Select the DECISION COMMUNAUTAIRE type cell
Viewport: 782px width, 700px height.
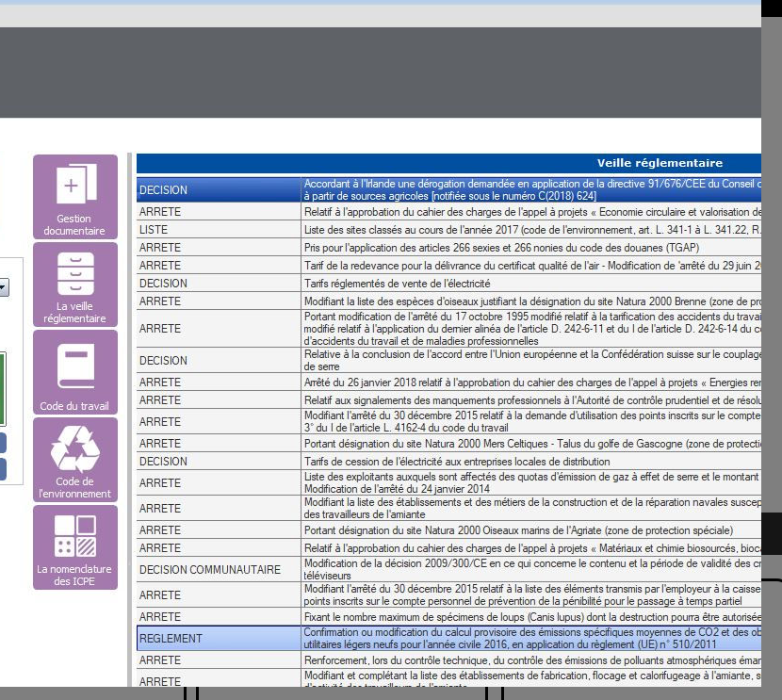click(219, 570)
